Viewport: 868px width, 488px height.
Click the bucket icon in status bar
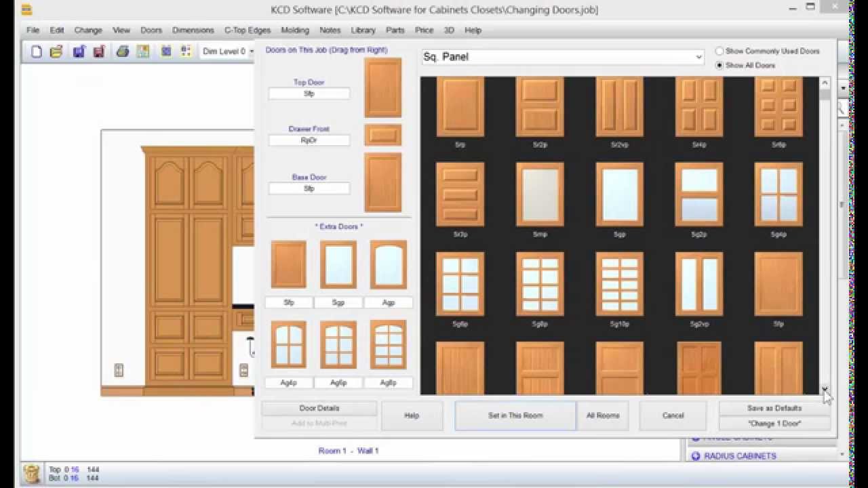click(x=31, y=473)
